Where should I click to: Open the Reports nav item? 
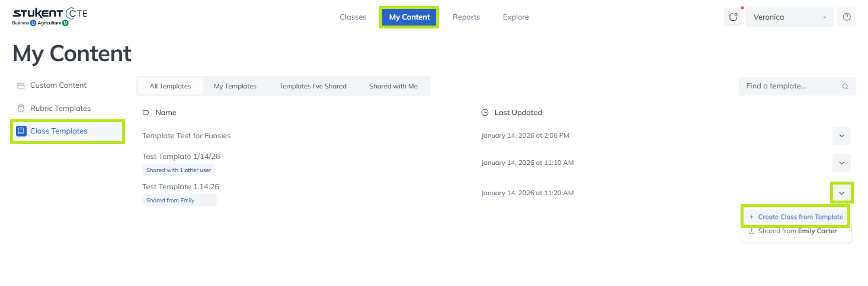pyautogui.click(x=466, y=17)
